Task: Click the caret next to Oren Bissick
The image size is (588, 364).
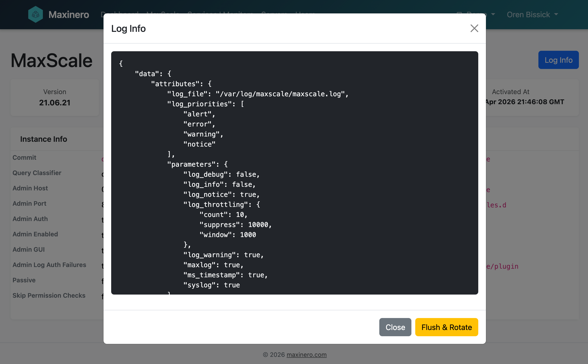Action: (556, 14)
